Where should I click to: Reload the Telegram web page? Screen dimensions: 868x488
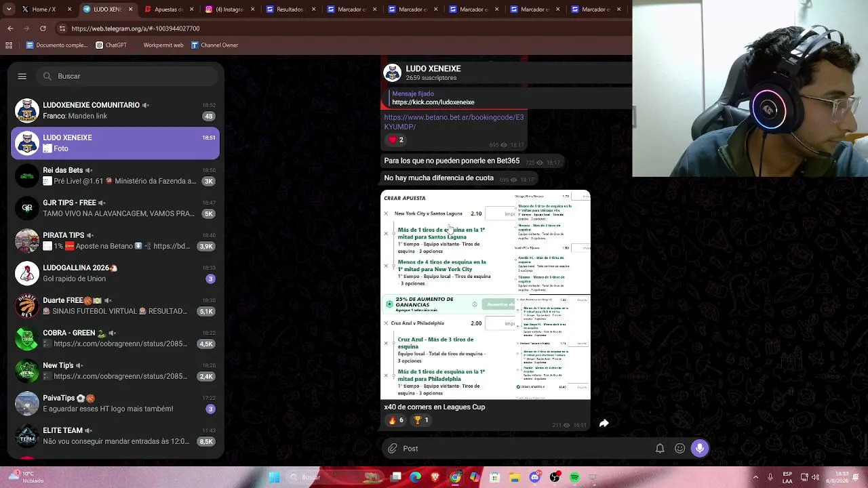(x=43, y=28)
